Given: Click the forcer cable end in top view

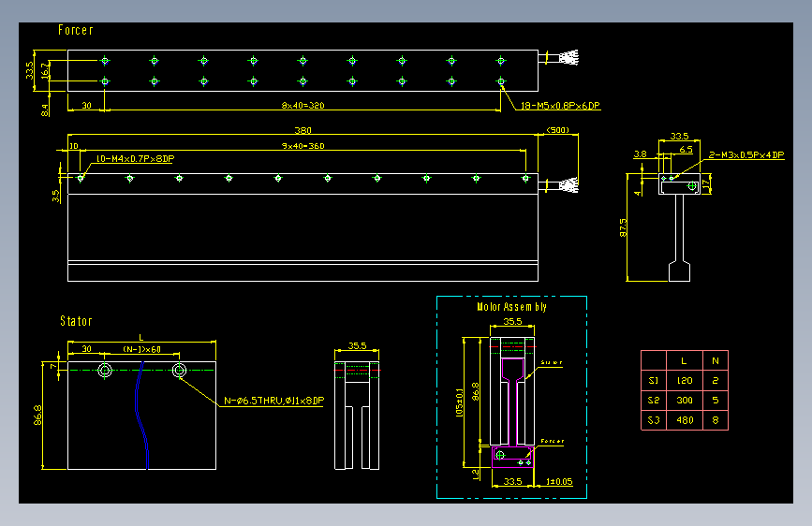Looking at the screenshot, I should [568, 57].
